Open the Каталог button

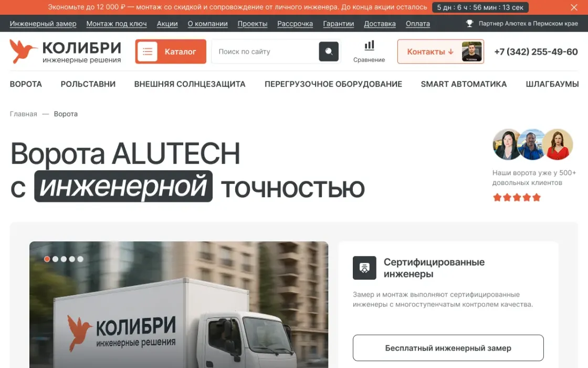pyautogui.click(x=171, y=52)
